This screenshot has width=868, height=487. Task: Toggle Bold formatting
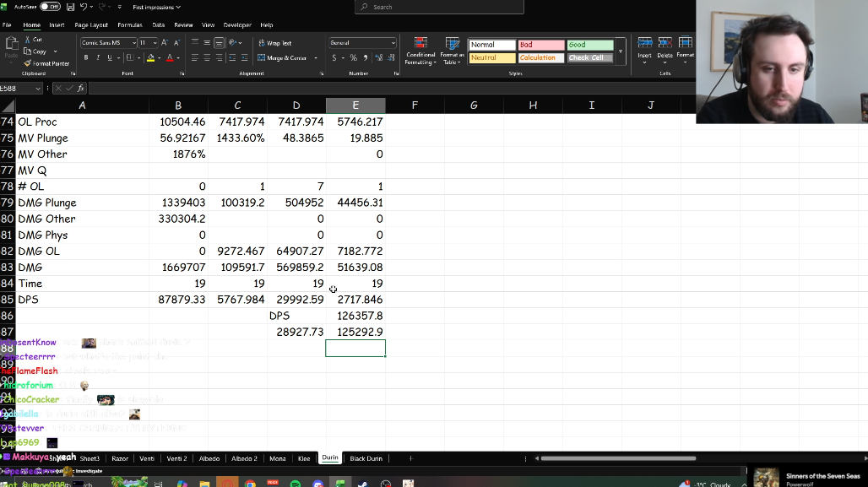coord(86,57)
